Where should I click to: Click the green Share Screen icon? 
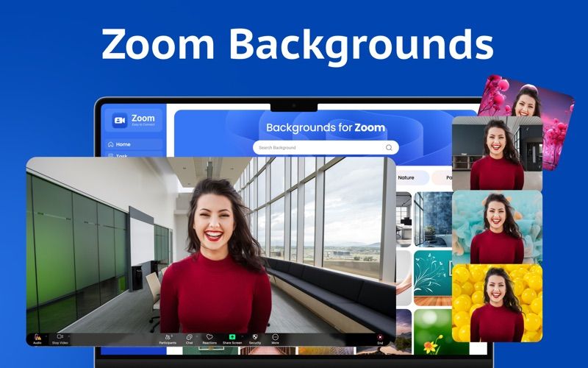pyautogui.click(x=232, y=337)
